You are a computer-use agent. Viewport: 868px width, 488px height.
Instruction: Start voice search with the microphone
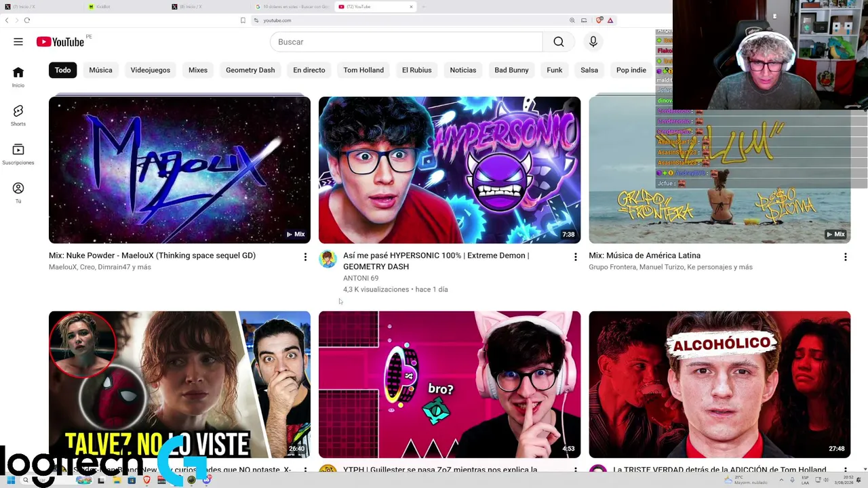point(593,42)
